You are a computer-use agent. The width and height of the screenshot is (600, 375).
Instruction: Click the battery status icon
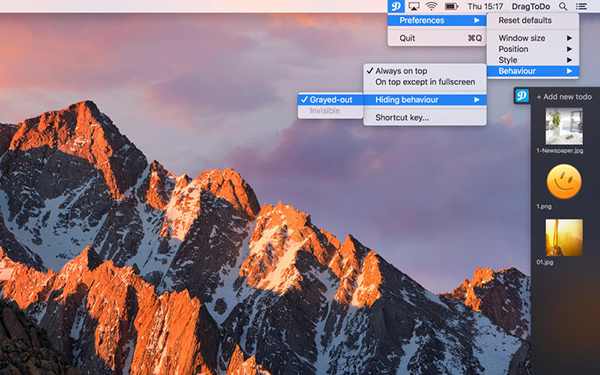tap(452, 7)
